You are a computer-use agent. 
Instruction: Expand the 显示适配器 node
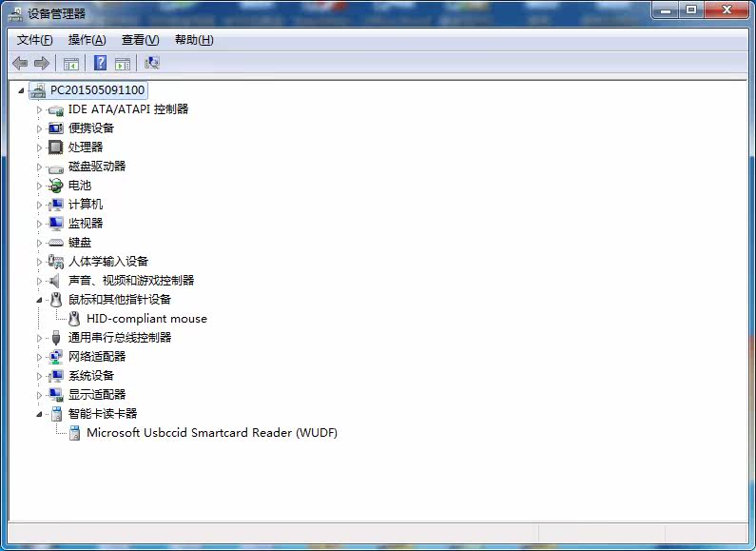39,395
